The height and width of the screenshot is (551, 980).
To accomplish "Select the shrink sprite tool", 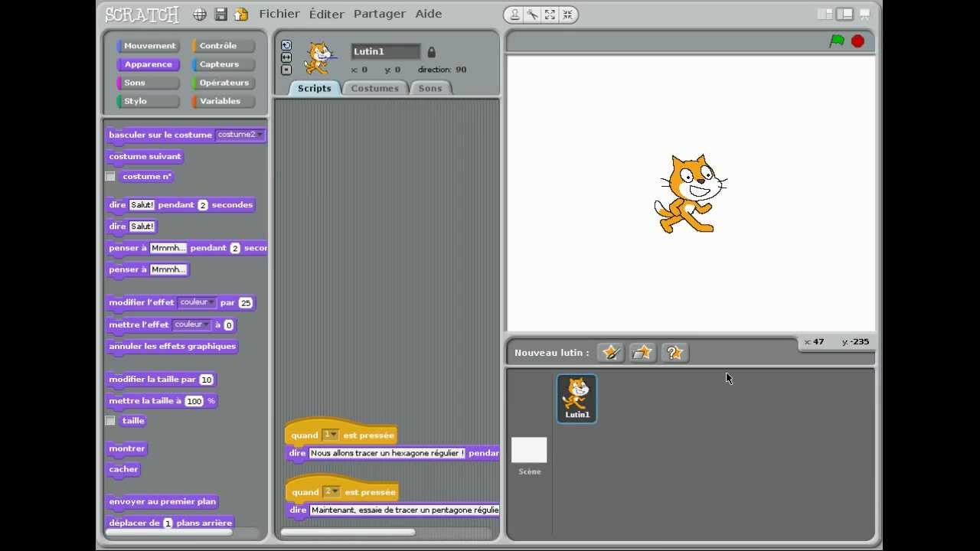I will (x=567, y=15).
